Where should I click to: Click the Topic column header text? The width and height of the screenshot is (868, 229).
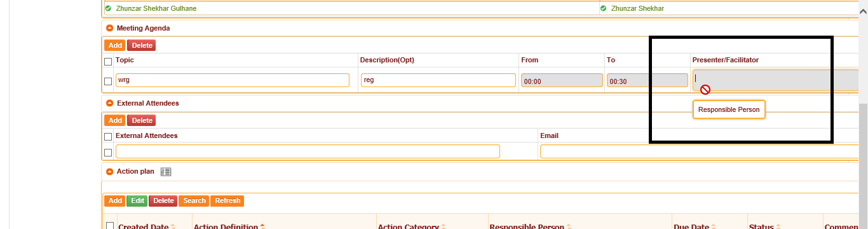125,60
